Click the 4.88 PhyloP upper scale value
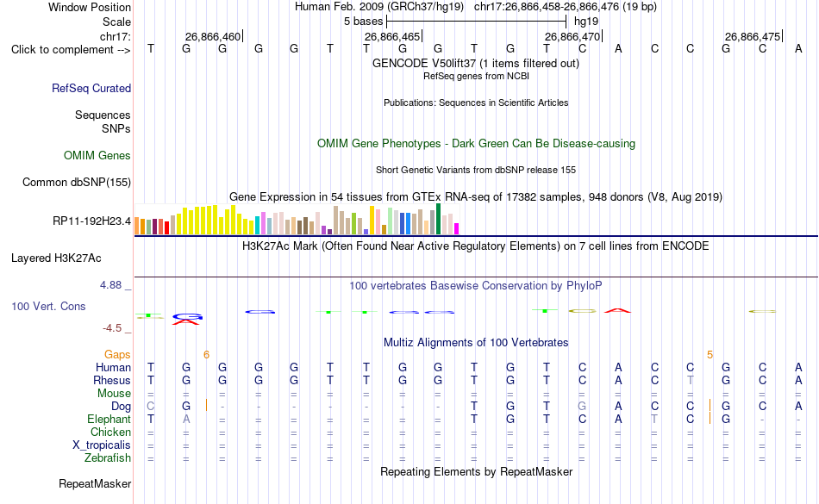 tap(110, 285)
